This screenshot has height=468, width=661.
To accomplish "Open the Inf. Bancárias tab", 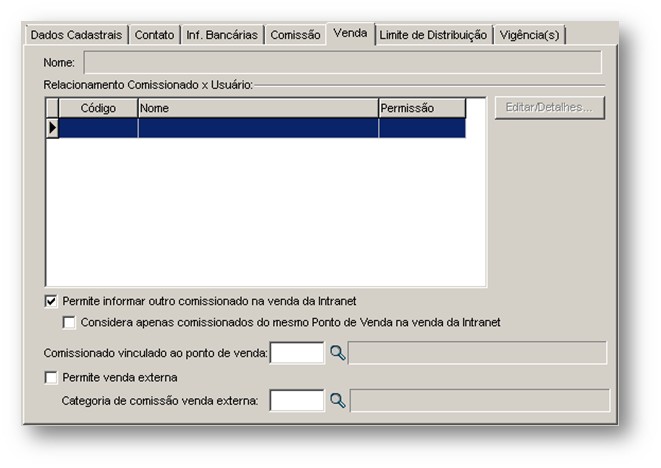I will 222,35.
